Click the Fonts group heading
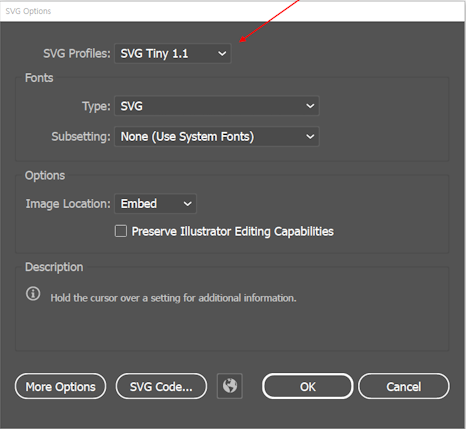466x429 pixels. (39, 78)
